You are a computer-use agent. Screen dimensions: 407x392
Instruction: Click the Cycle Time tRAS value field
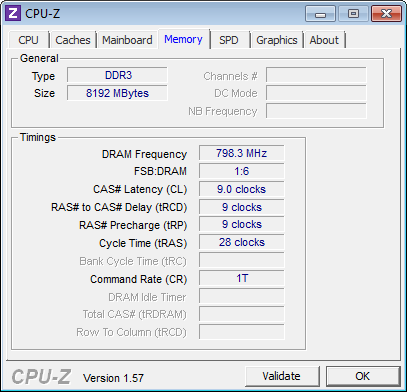pos(242,242)
